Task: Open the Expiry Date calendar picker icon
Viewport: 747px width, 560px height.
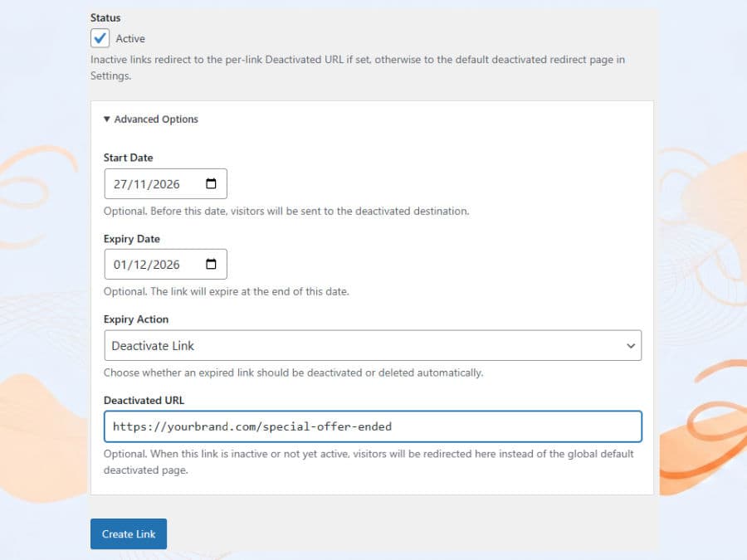Action: pos(211,265)
